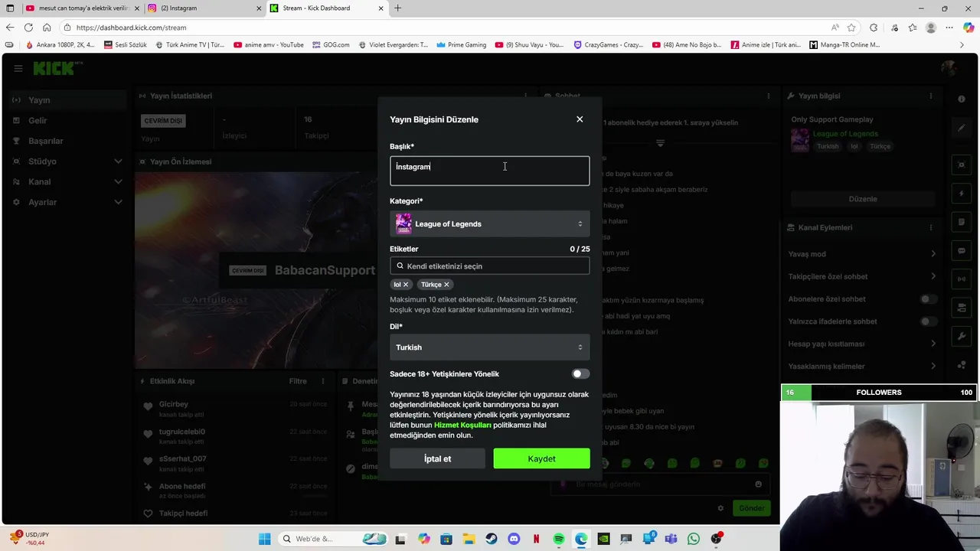
Task: Open the chat settings gear icon
Action: click(x=720, y=508)
